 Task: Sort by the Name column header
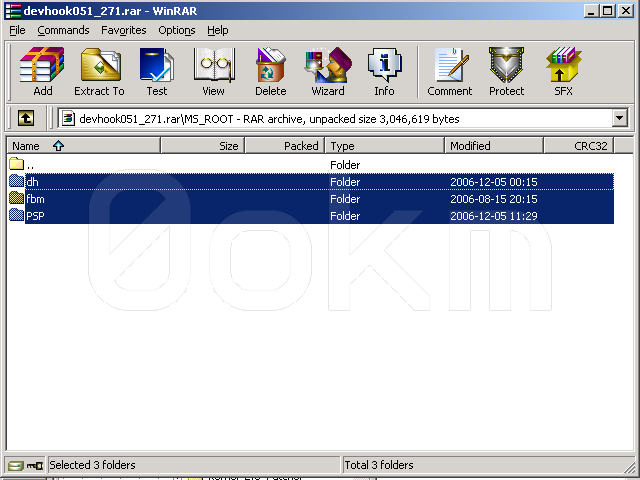(83, 146)
